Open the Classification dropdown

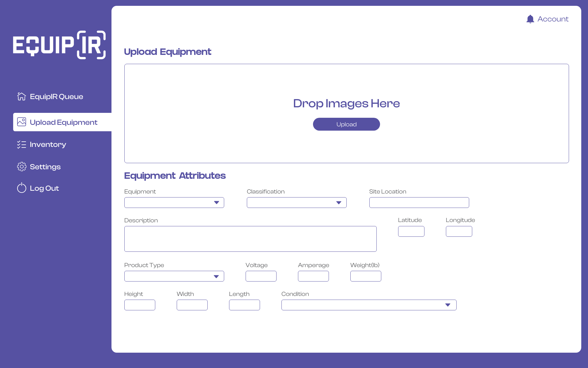296,202
